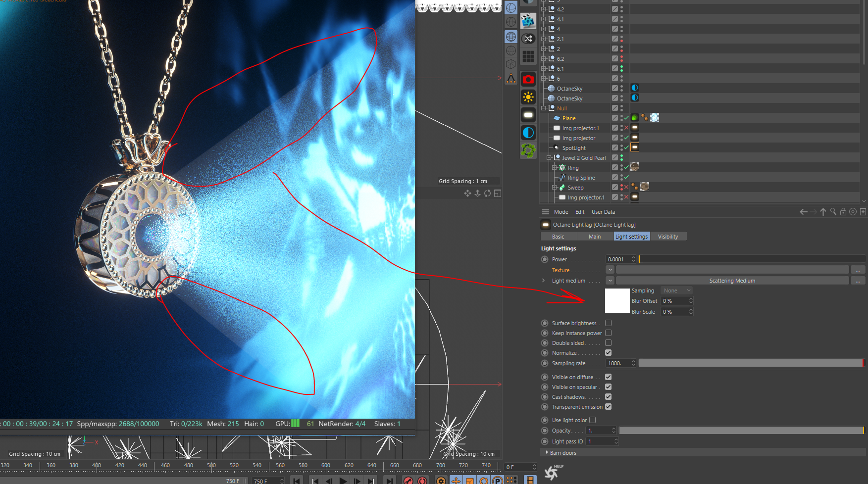The height and width of the screenshot is (484, 868).
Task: Expand the Sweep object tree node
Action: (x=555, y=187)
